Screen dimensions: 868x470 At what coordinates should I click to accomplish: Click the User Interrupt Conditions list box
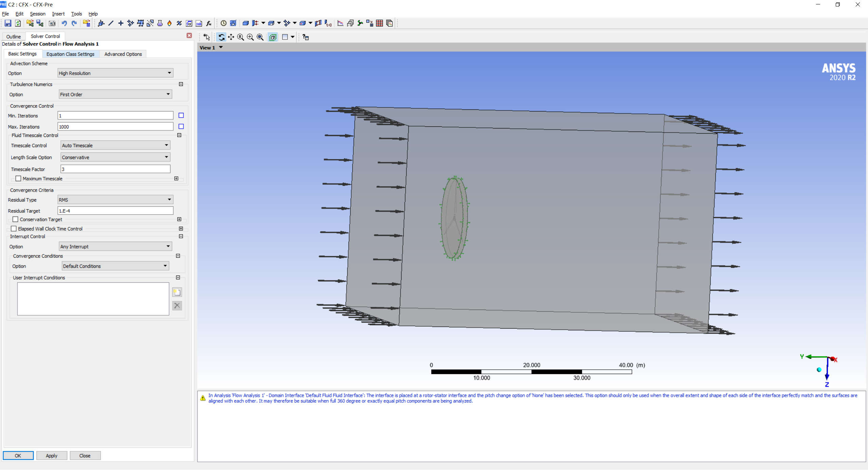pyautogui.click(x=93, y=299)
